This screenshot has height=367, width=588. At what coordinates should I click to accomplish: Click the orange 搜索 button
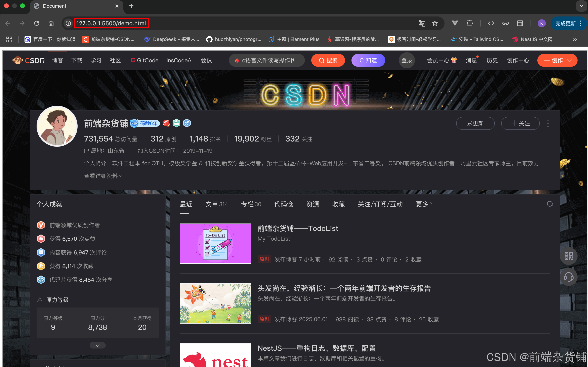[x=328, y=60]
